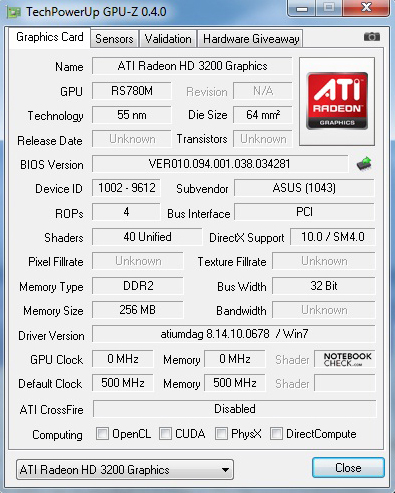
Task: Click the Die Size value 64 mm²
Action: [x=263, y=115]
